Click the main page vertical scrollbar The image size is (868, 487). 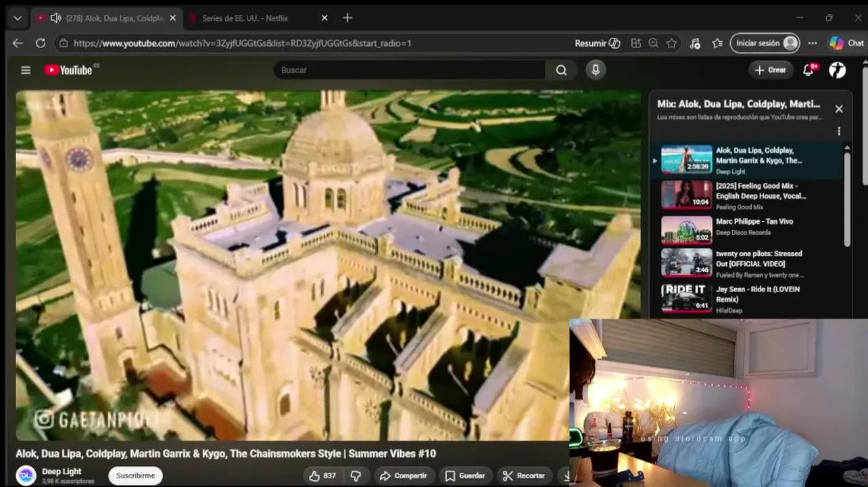pyautogui.click(x=864, y=125)
